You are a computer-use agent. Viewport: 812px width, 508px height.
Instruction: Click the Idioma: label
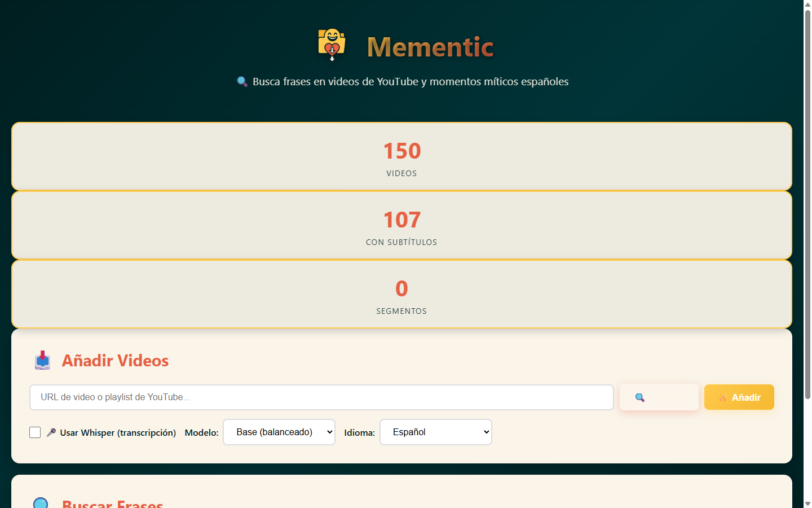[x=360, y=432]
